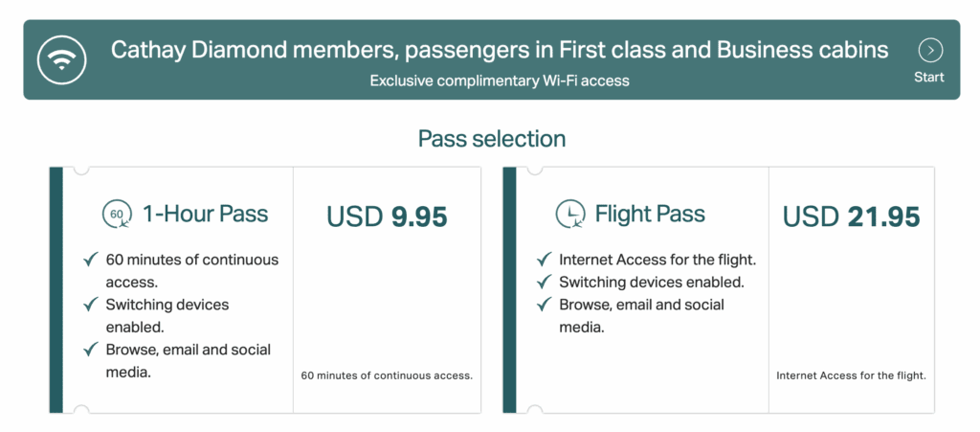Screen dimensions: 980x432
Task: Select the USD 21.95 price
Action: pos(851,216)
